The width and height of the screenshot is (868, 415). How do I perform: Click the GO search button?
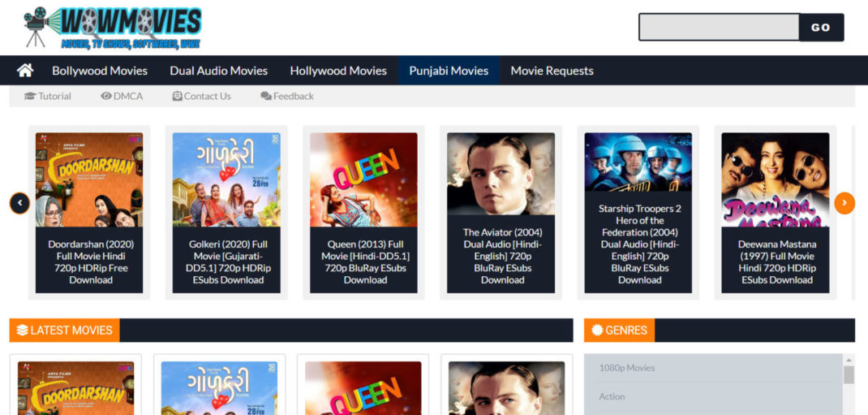click(x=821, y=27)
